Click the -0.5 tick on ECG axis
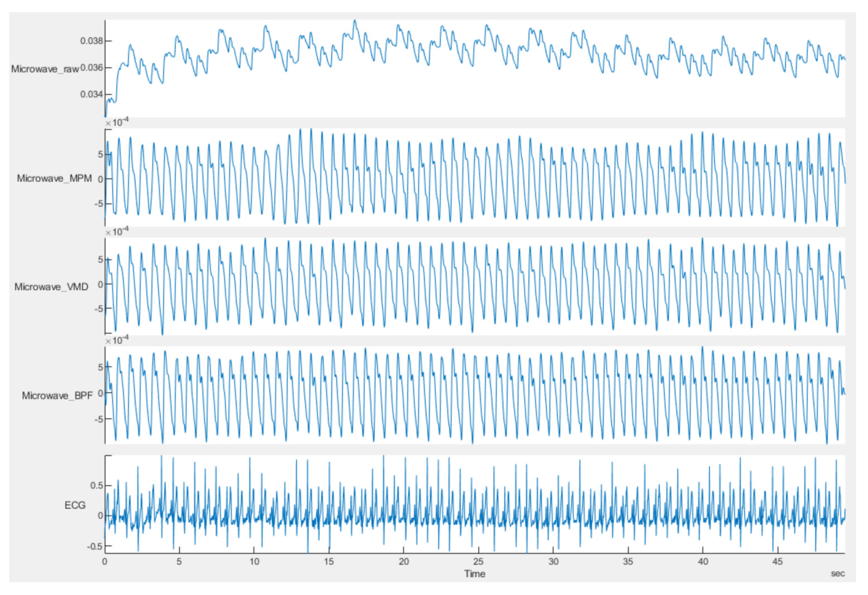 [95, 547]
